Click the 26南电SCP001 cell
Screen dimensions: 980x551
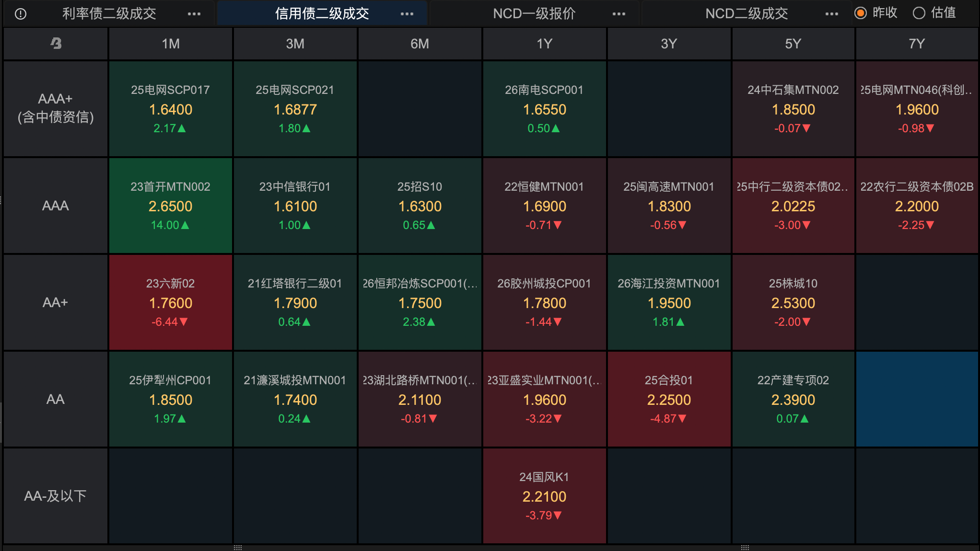[x=544, y=109]
